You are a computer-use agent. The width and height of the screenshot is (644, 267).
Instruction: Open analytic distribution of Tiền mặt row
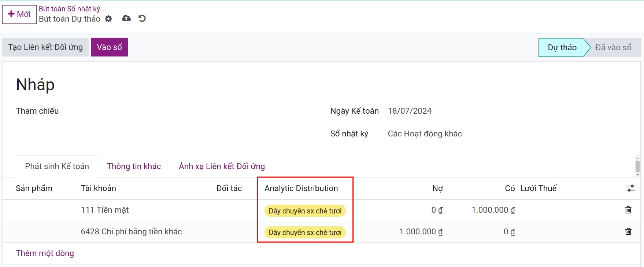tap(305, 211)
